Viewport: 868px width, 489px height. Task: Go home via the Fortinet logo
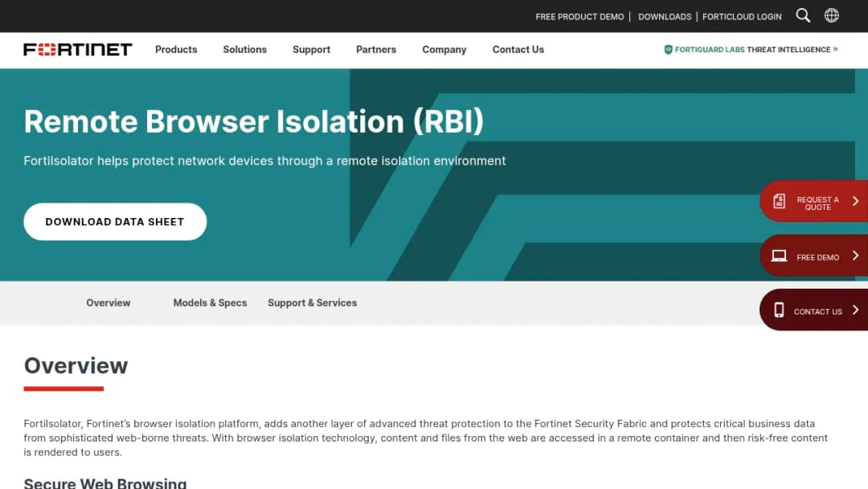pos(78,49)
